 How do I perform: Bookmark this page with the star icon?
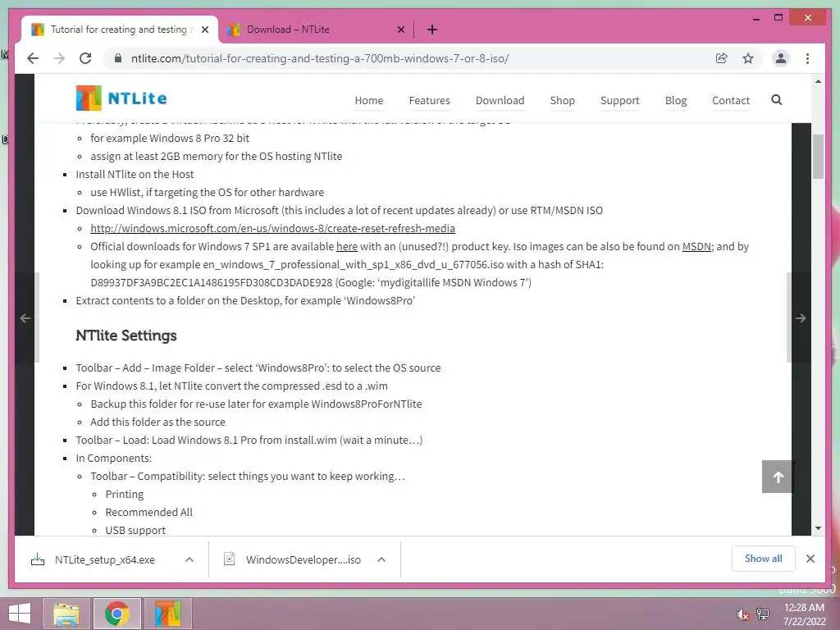click(748, 58)
